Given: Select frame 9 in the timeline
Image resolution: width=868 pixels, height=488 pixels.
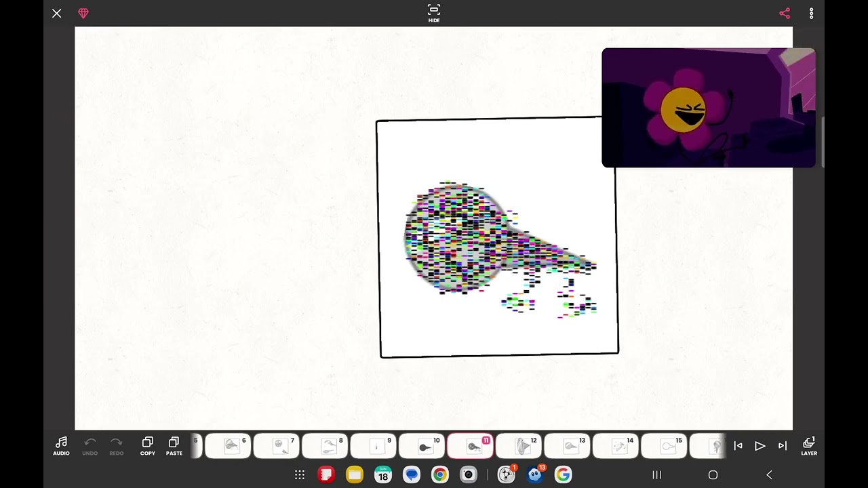Looking at the screenshot, I should pos(373,446).
